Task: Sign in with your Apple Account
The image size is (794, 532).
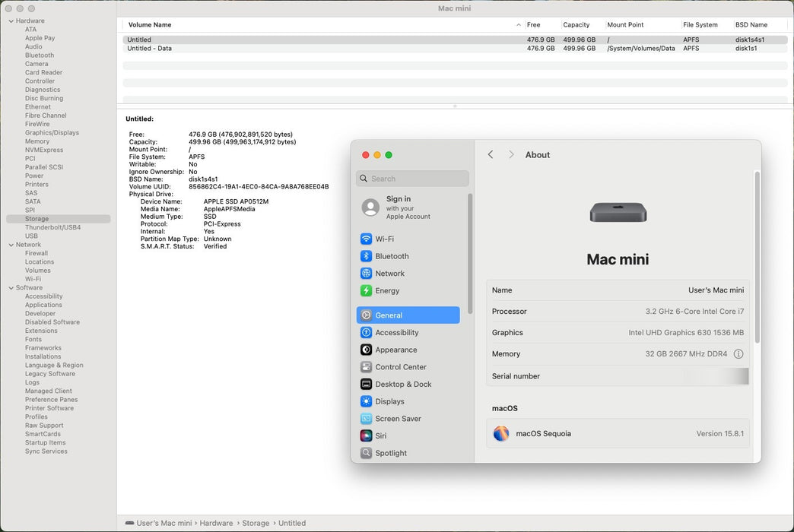Action: pos(408,207)
